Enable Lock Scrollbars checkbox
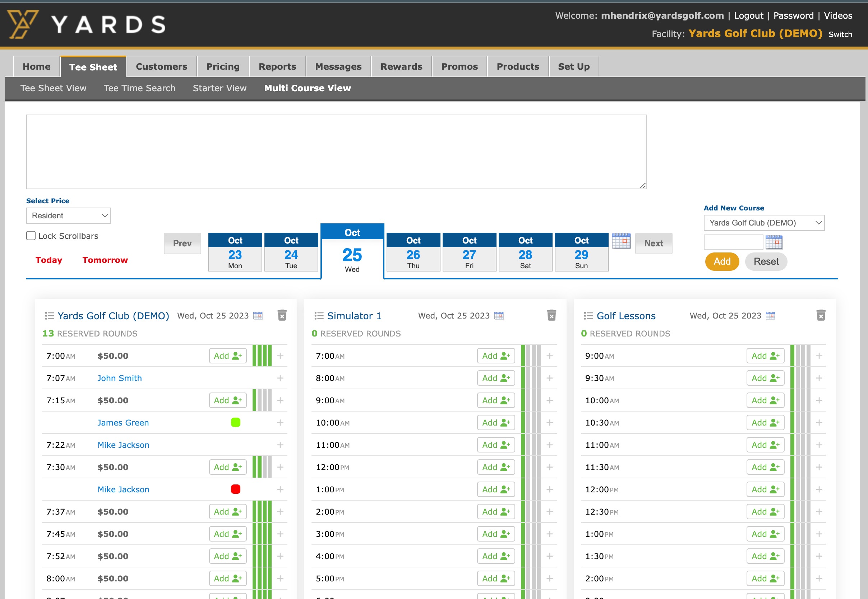Image resolution: width=868 pixels, height=599 pixels. coord(31,236)
